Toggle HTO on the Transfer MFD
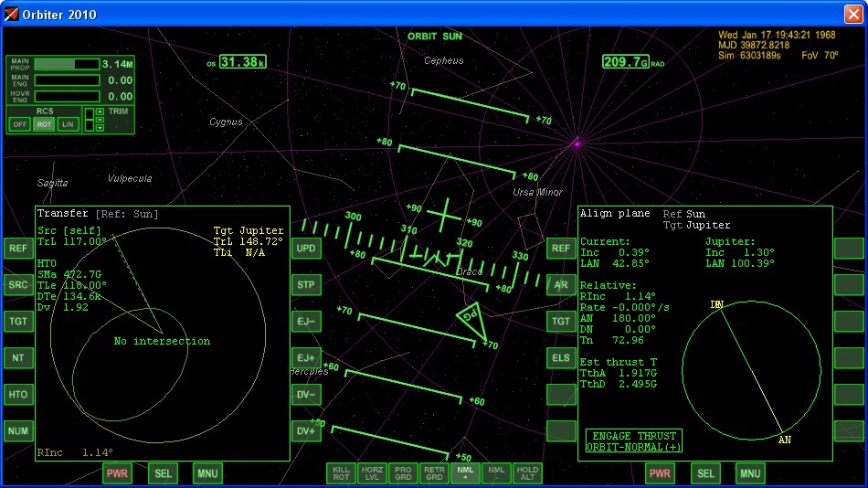 tap(17, 395)
